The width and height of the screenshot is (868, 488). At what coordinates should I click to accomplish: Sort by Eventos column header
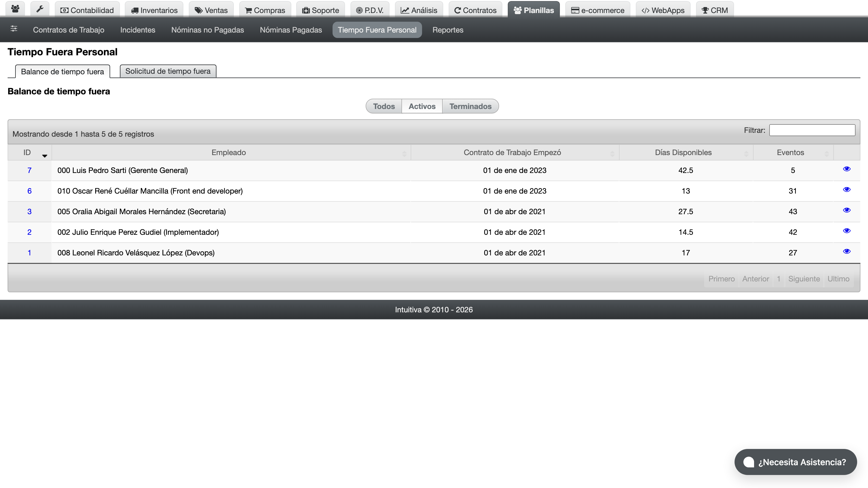coord(793,153)
